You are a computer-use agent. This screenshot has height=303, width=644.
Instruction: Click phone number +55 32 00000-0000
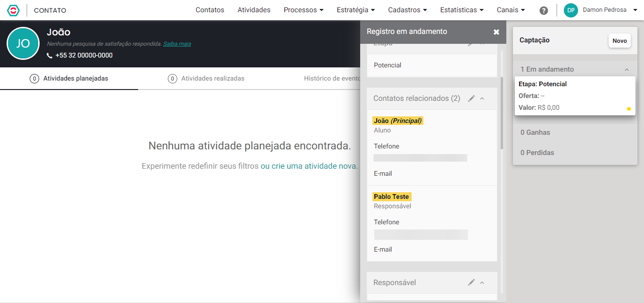click(84, 56)
